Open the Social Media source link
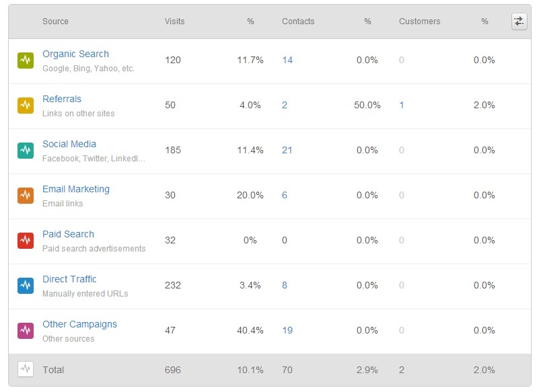 [69, 144]
